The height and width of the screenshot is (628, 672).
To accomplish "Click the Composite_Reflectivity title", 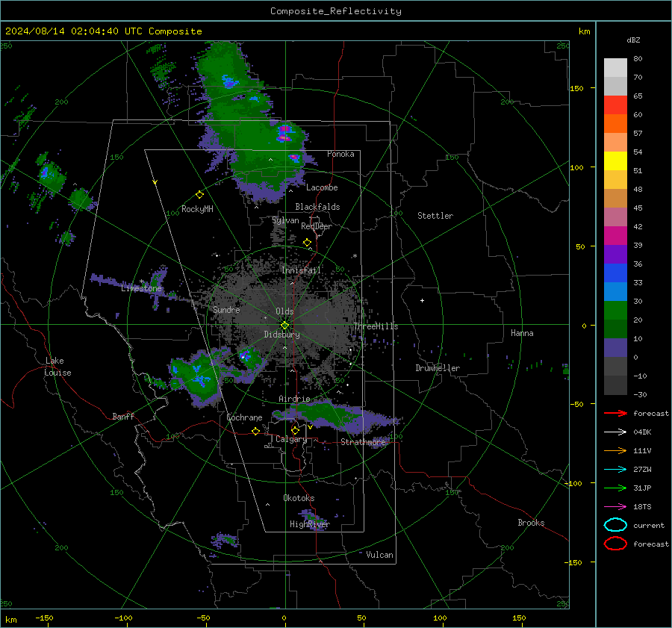I will tap(336, 11).
